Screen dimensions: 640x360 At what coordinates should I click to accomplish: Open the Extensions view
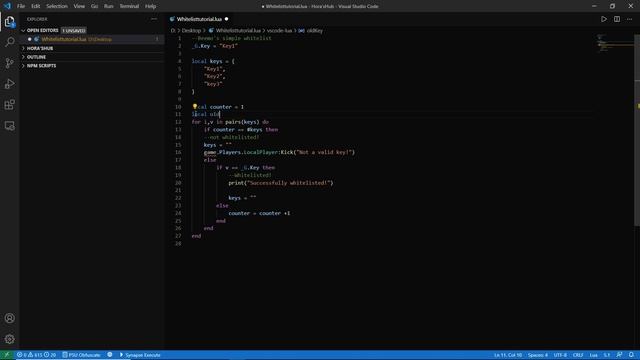click(x=9, y=104)
